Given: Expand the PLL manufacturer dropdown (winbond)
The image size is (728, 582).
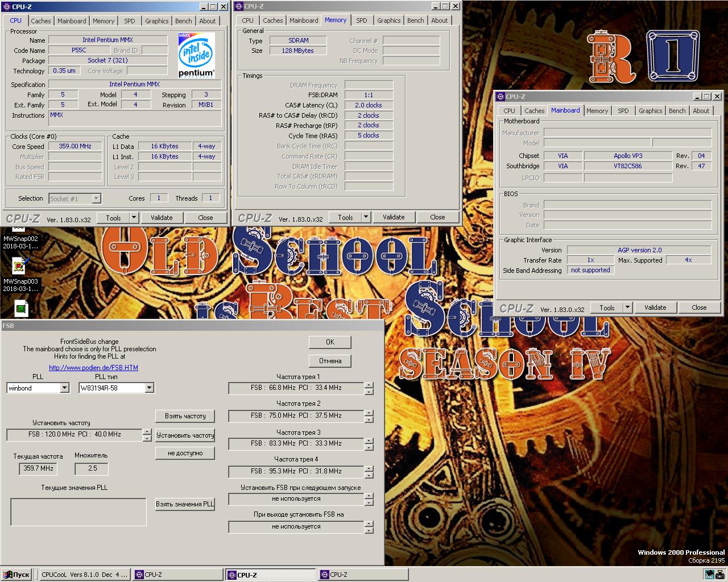Looking at the screenshot, I should [64, 388].
